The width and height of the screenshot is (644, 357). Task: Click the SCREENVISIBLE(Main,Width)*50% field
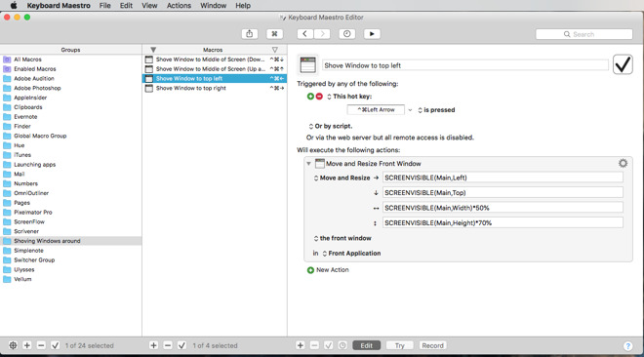pyautogui.click(x=503, y=208)
